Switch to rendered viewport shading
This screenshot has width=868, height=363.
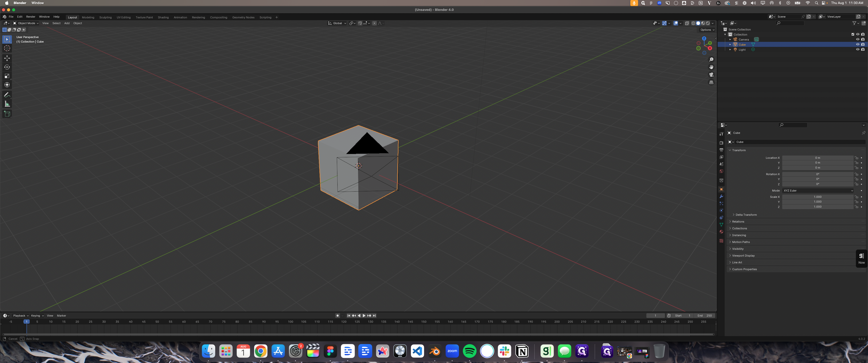(x=708, y=23)
